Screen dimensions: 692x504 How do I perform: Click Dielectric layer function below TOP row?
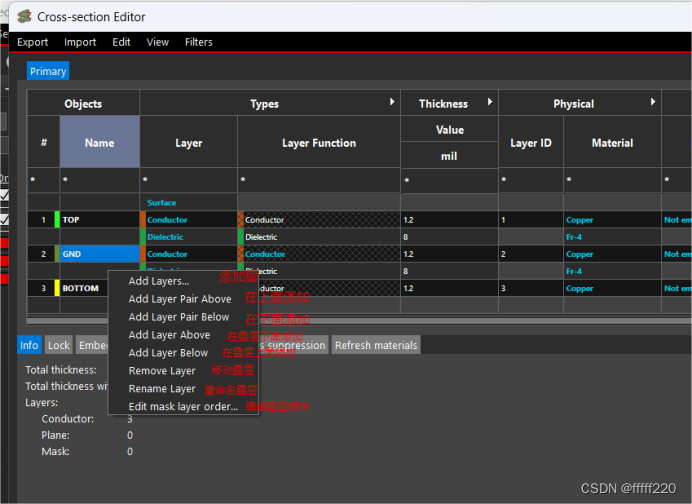click(x=319, y=237)
